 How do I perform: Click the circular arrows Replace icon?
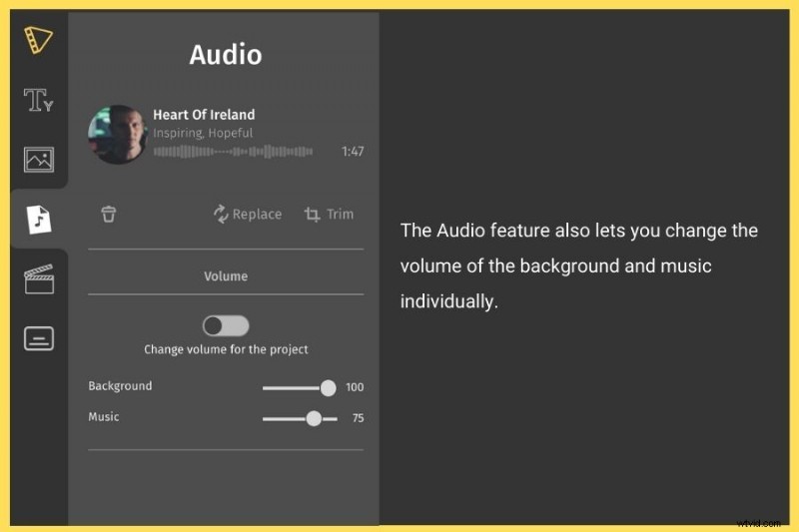point(221,214)
